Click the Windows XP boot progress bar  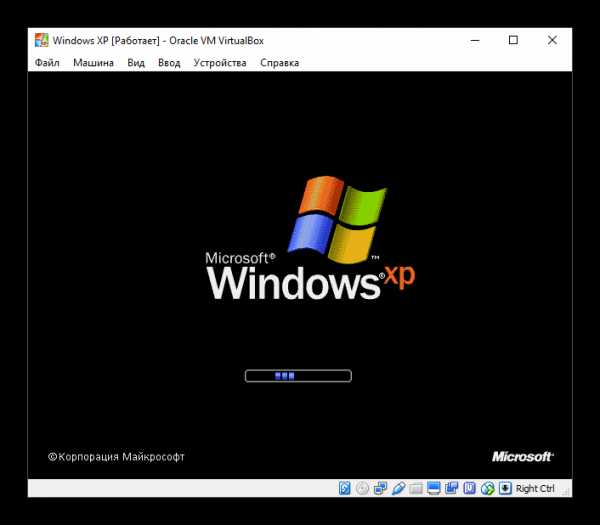(298, 376)
